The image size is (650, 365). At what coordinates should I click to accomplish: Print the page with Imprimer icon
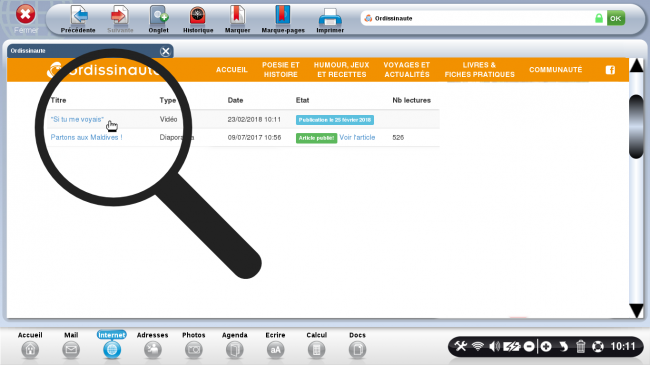[330, 17]
